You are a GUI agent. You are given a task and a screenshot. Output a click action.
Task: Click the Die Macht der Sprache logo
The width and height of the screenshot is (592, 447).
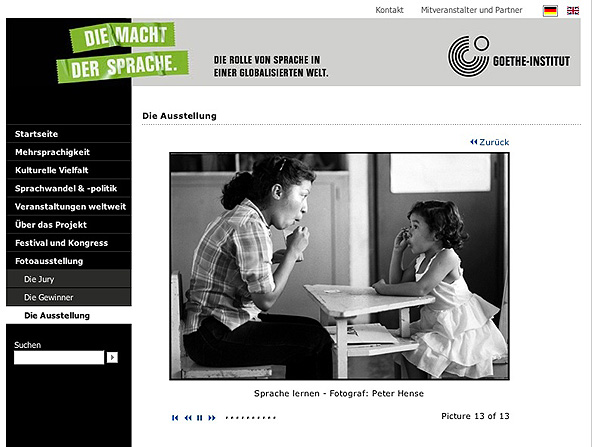tap(122, 52)
